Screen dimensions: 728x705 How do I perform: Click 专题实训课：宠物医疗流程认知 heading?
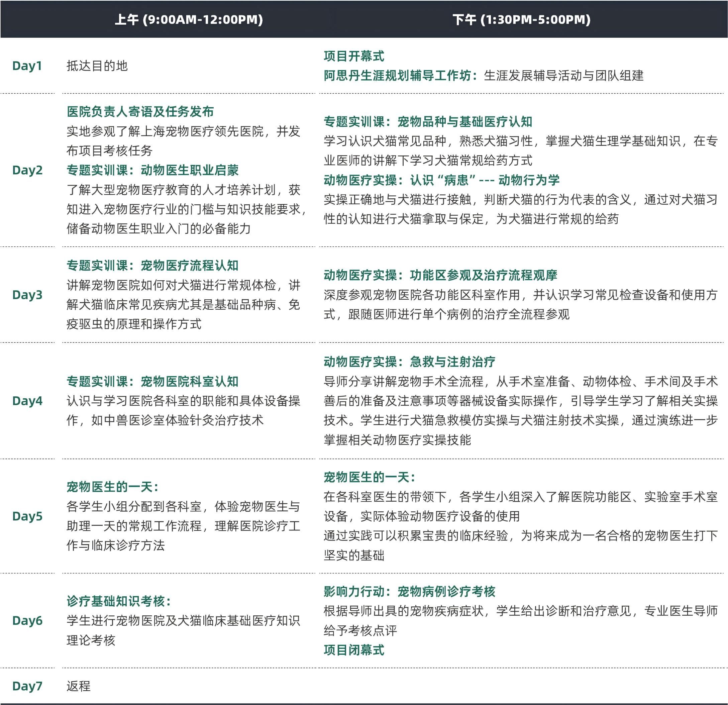coord(152,265)
